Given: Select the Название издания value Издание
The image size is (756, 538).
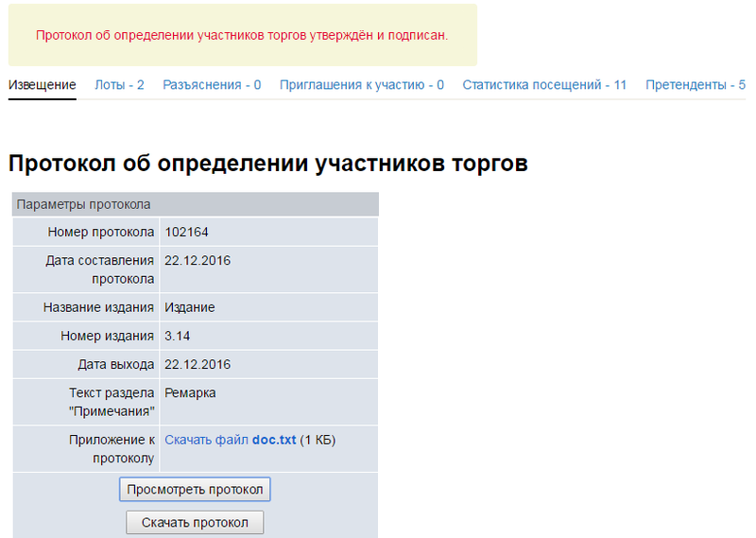Looking at the screenshot, I should (190, 307).
